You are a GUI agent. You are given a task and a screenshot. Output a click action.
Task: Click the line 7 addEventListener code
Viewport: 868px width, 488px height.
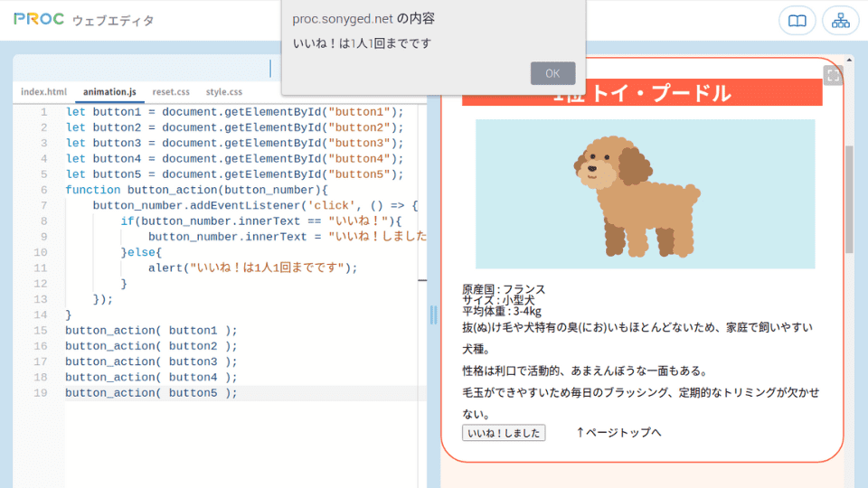point(255,205)
